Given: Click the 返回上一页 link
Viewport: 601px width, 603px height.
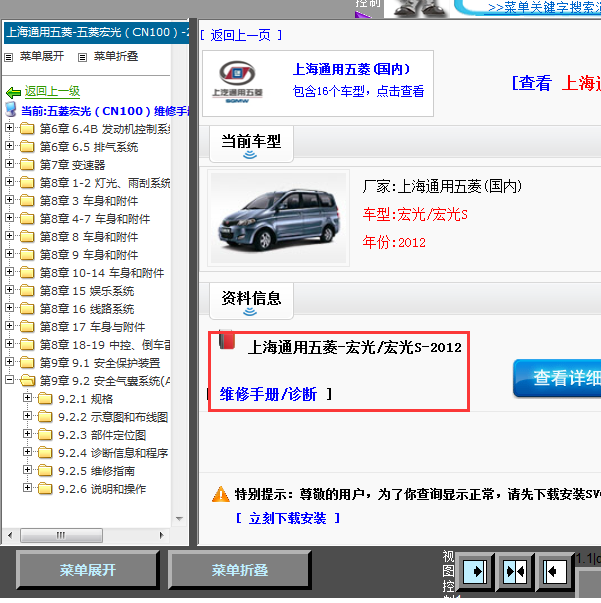Looking at the screenshot, I should (241, 35).
